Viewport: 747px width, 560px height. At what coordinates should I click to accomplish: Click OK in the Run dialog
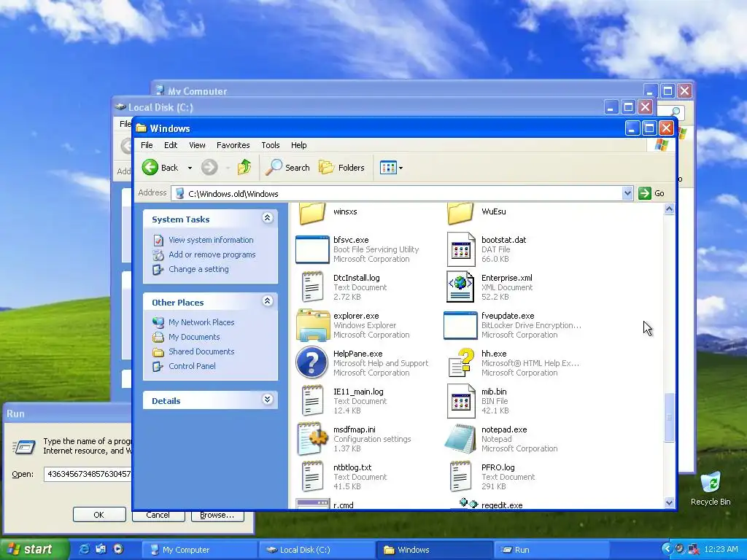(99, 515)
